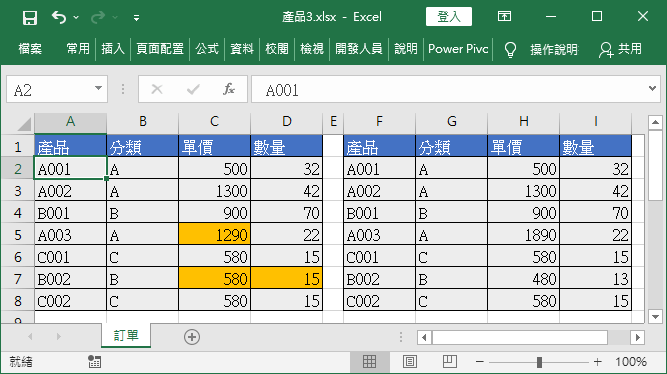
Task: Select row 5 header
Action: click(17, 235)
